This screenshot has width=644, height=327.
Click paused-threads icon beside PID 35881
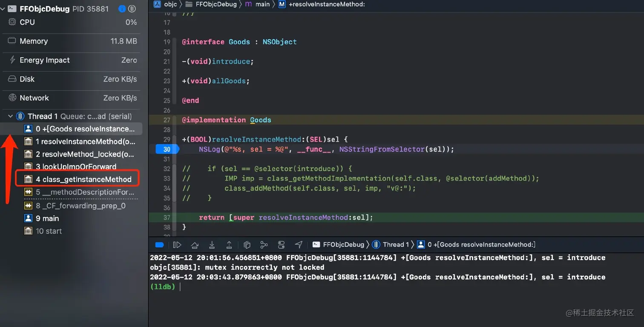pos(132,9)
